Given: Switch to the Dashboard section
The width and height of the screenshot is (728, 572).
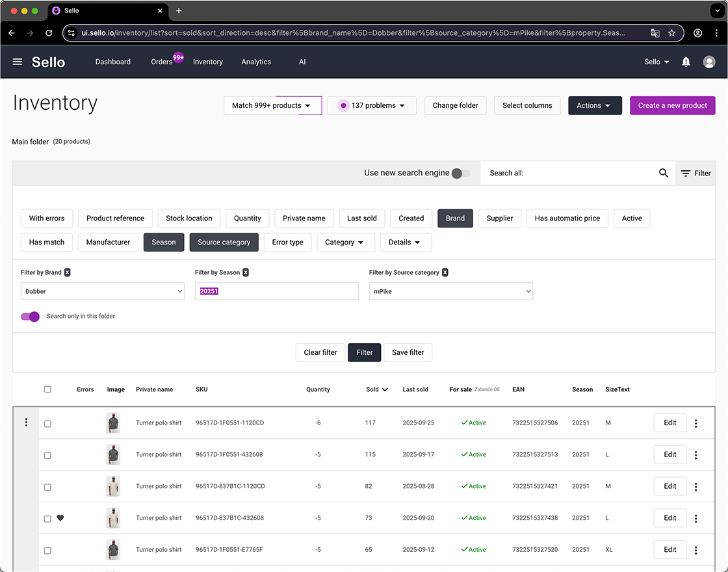Looking at the screenshot, I should 112,62.
